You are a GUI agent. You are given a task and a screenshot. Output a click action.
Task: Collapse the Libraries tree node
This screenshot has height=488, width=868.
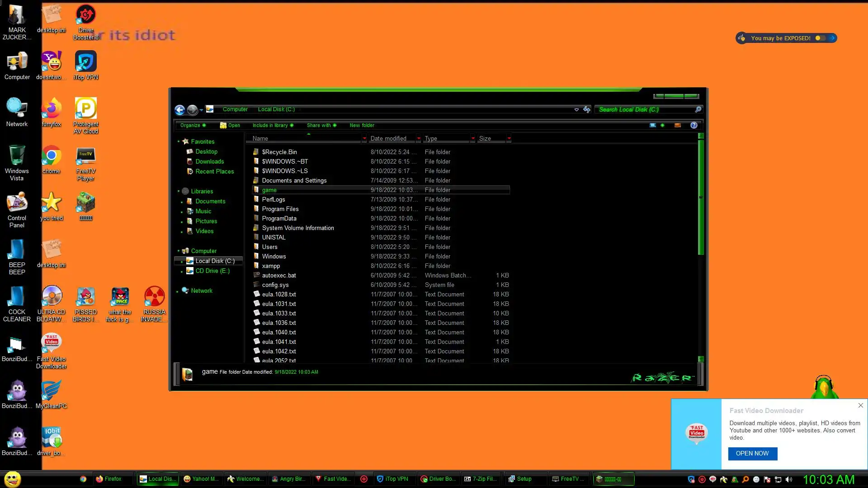click(x=179, y=191)
